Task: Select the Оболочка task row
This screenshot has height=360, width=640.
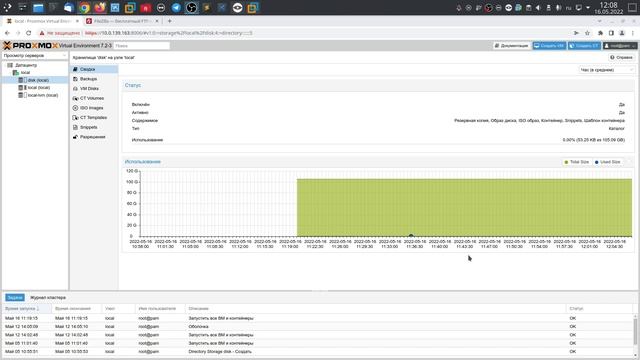Action: 318,327
